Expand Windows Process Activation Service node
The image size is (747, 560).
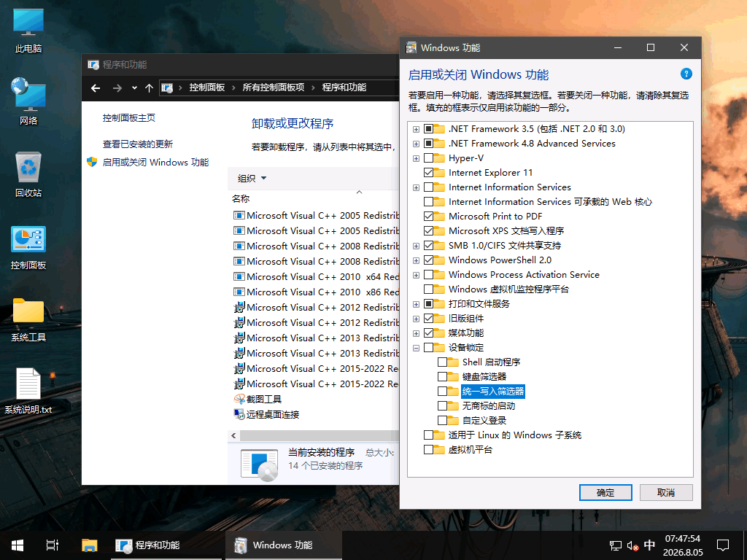[416, 275]
